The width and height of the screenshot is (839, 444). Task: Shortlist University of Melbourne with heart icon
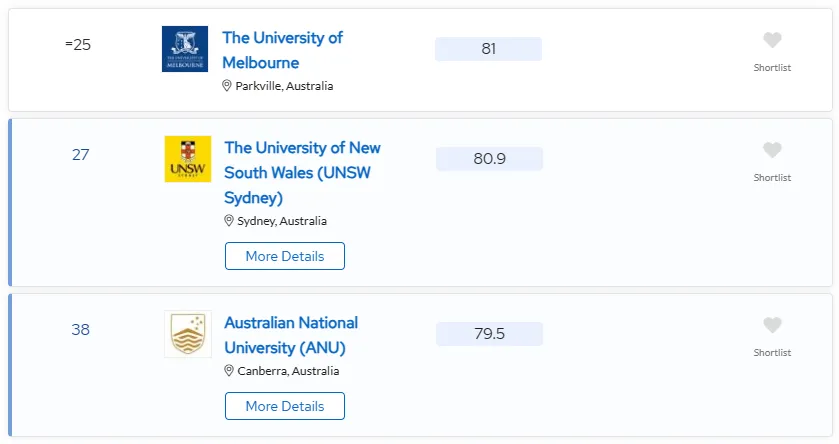tap(772, 40)
